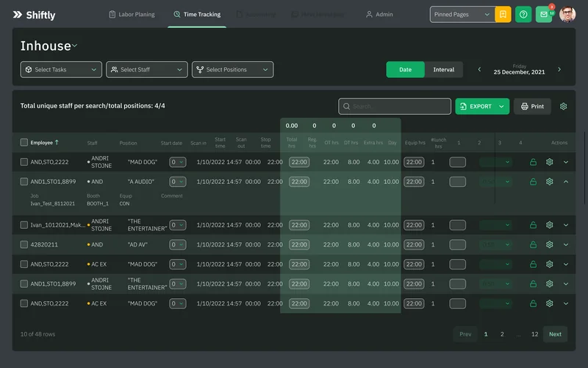Select all rows with header checkbox
This screenshot has height=368, width=588.
pos(24,142)
